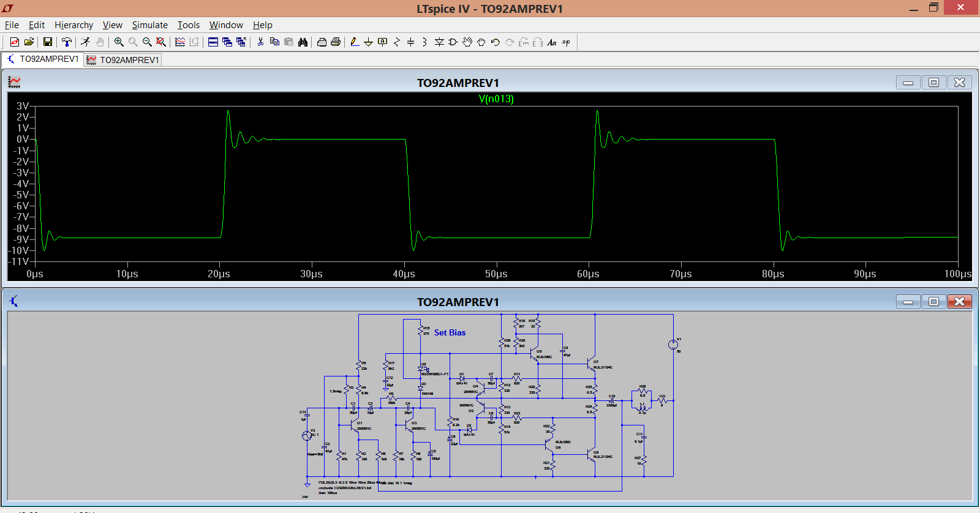Image resolution: width=980 pixels, height=513 pixels.
Task: Close the waveform plot window
Action: click(x=959, y=82)
